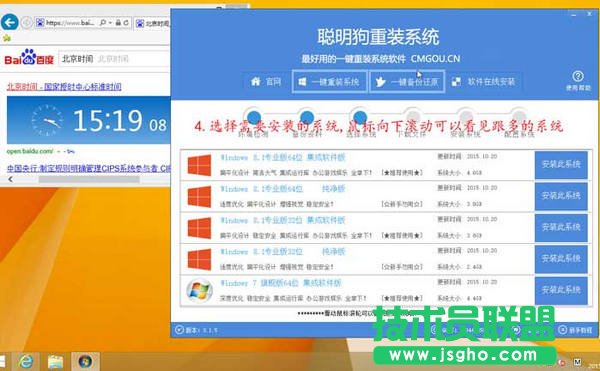This screenshot has width=600, height=371.
Task: Click the house icon beside 官网
Action: [256, 81]
